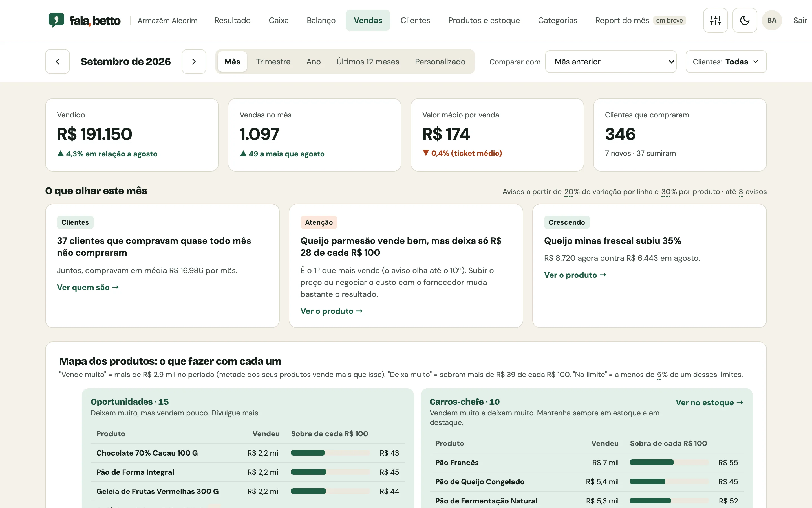Viewport: 812px width, 508px height.
Task: Go to the next month arrow
Action: click(x=194, y=62)
